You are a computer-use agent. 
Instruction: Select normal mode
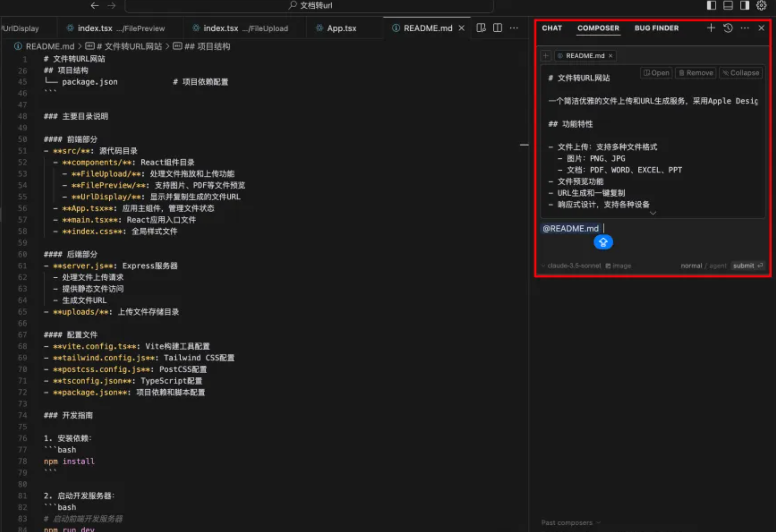[x=691, y=266]
